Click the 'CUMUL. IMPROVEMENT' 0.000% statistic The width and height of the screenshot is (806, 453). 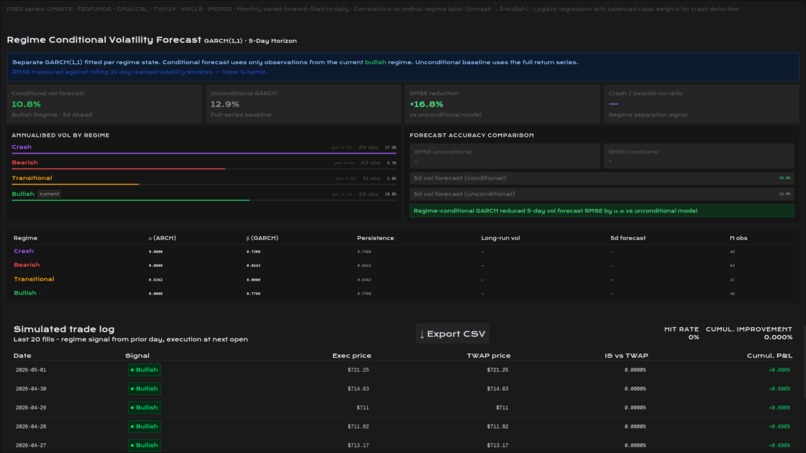(749, 333)
